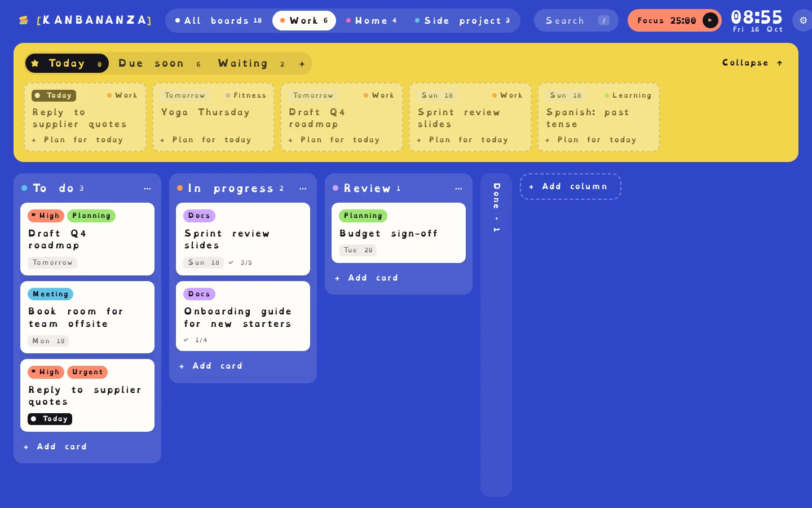Click the Tue 20 due date chip

[x=358, y=250]
